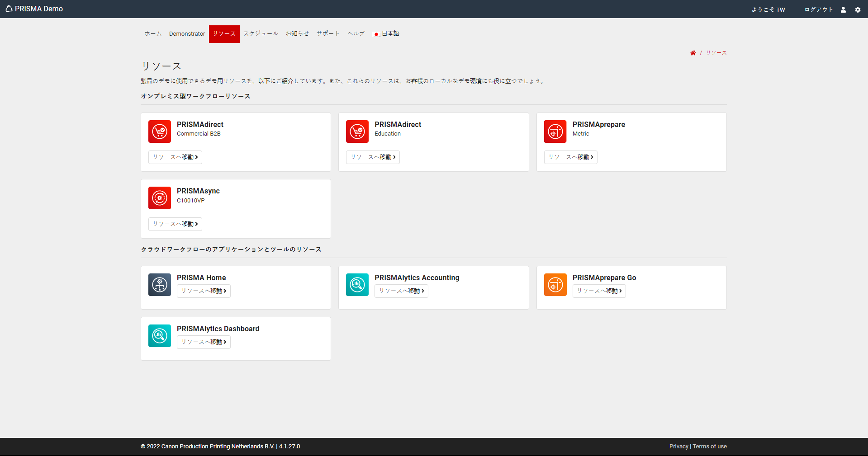
Task: Go to PRISMAdirect Education resource
Action: tap(373, 157)
